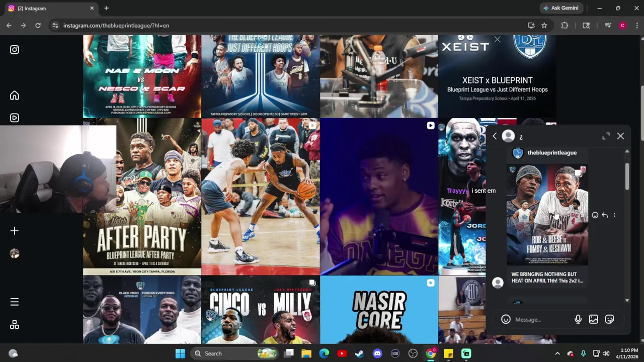Open thebluepristleague account link in chat
644x362 pixels.
552,153
